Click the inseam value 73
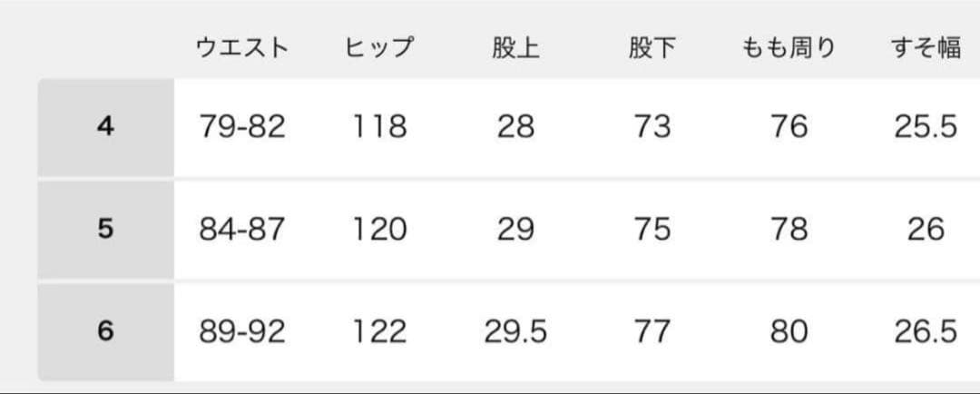980x394 pixels. (x=652, y=127)
